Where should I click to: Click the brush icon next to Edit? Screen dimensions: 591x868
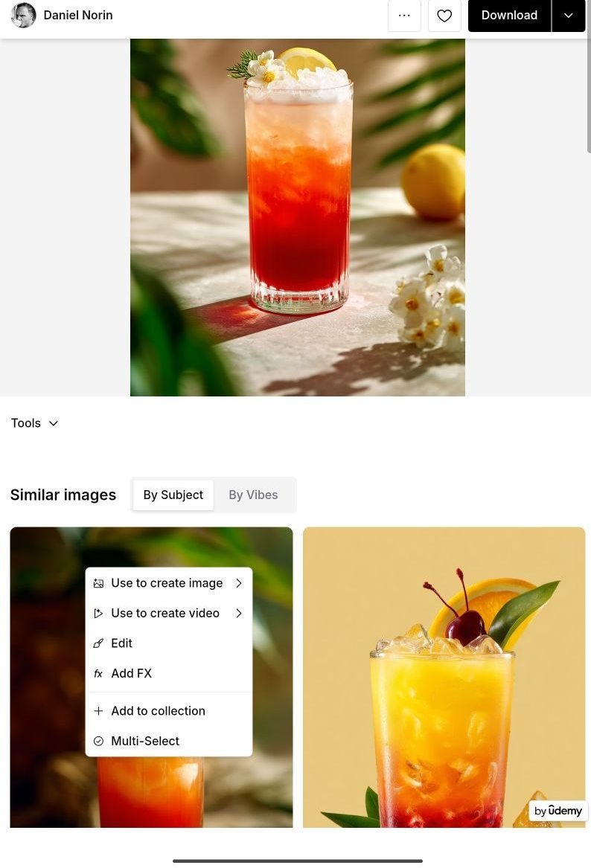click(98, 643)
